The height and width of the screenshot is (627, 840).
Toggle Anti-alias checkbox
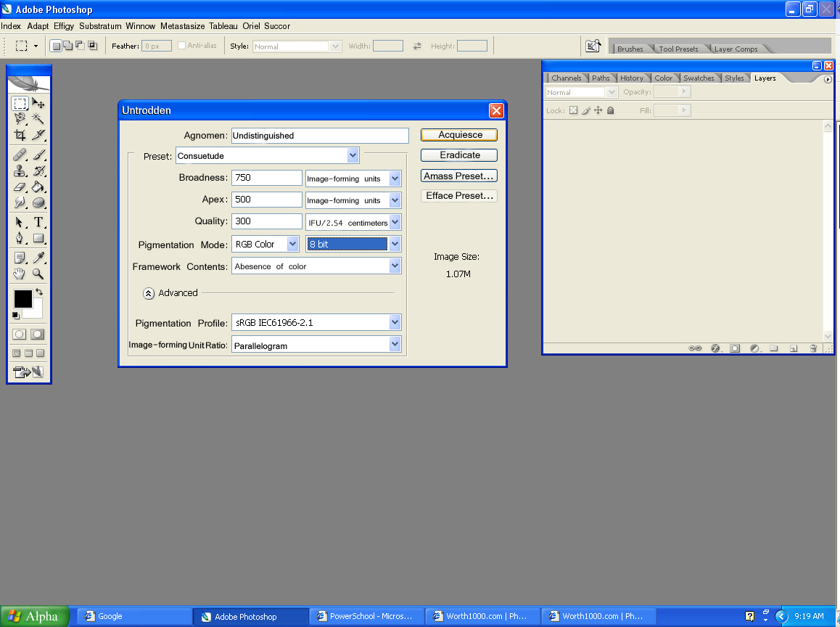181,46
